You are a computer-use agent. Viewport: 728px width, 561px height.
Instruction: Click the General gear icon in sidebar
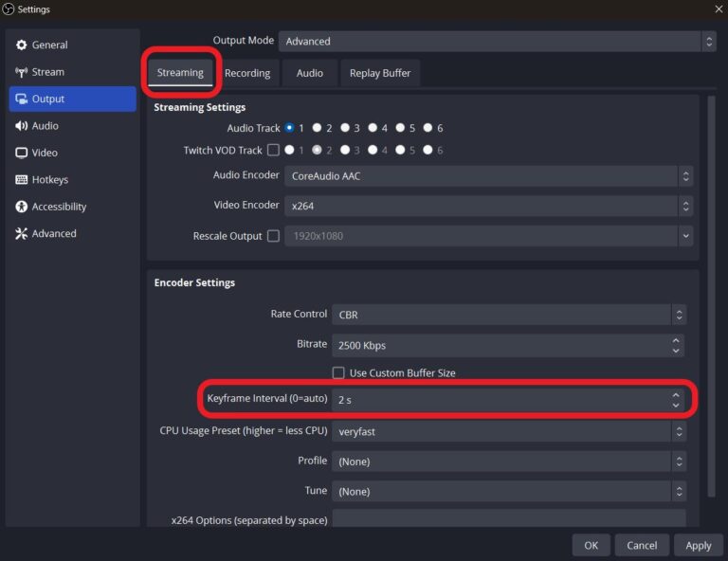(x=22, y=45)
